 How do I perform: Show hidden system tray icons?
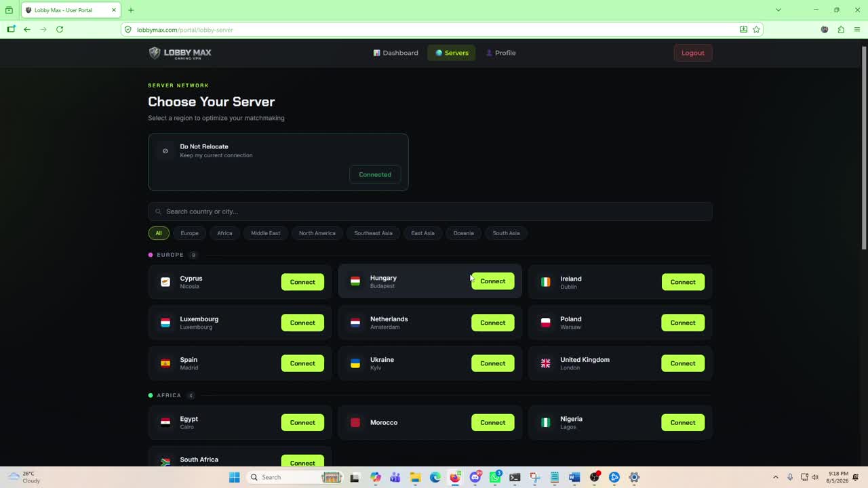776,477
